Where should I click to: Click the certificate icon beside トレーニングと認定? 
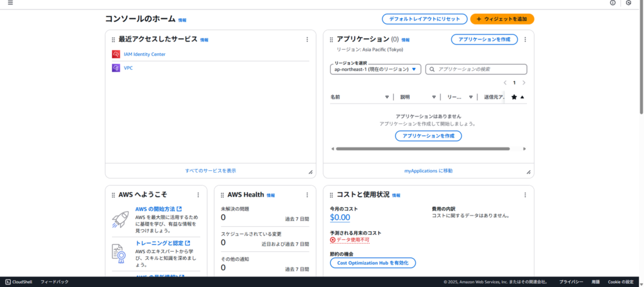pos(119,253)
